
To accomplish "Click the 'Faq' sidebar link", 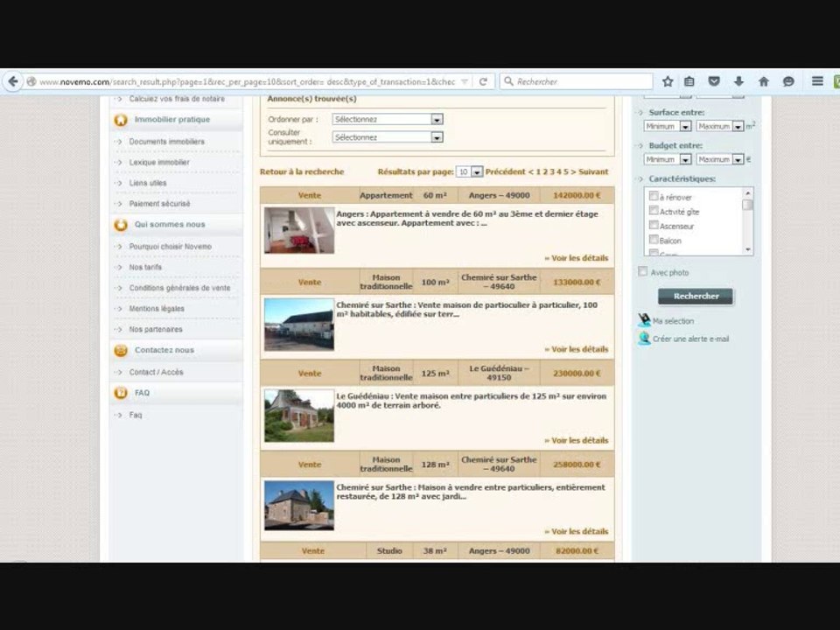I will pos(136,415).
